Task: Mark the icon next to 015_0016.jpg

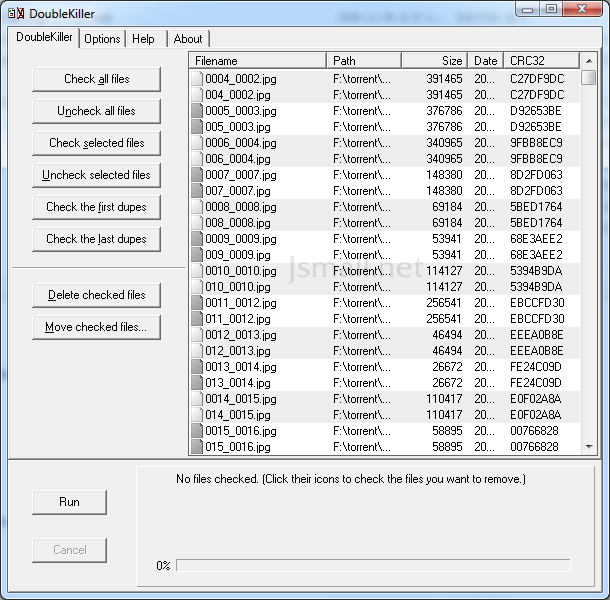Action: click(x=197, y=447)
